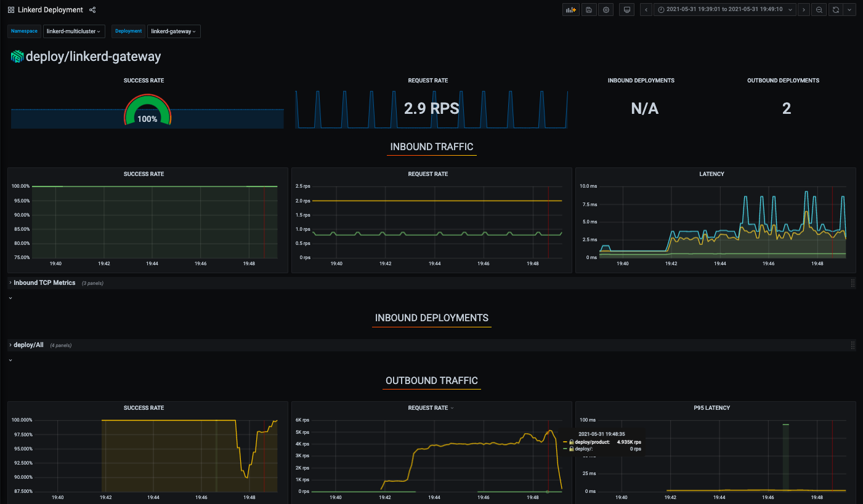Enable TV cycle view mode
Image resolution: width=863 pixels, height=504 pixels.
coord(626,9)
